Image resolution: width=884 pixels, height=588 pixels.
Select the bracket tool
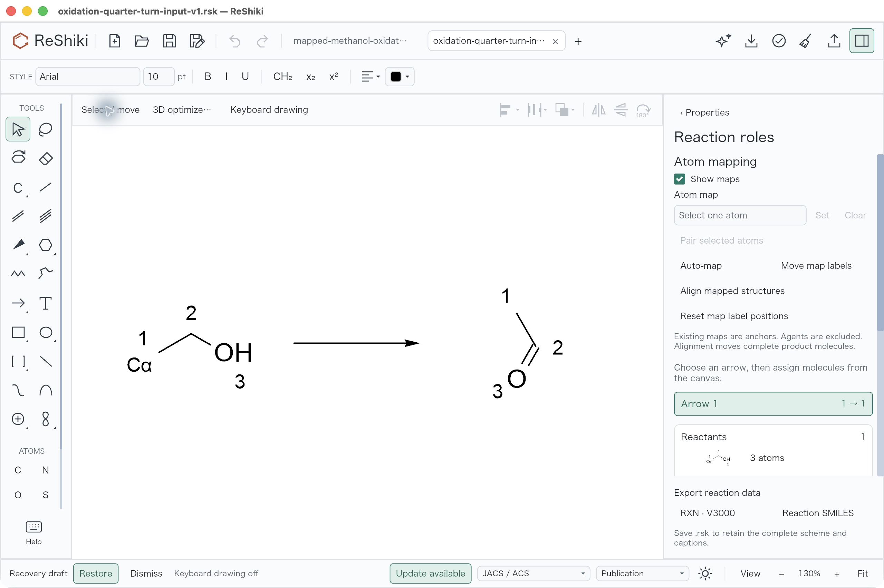(18, 361)
